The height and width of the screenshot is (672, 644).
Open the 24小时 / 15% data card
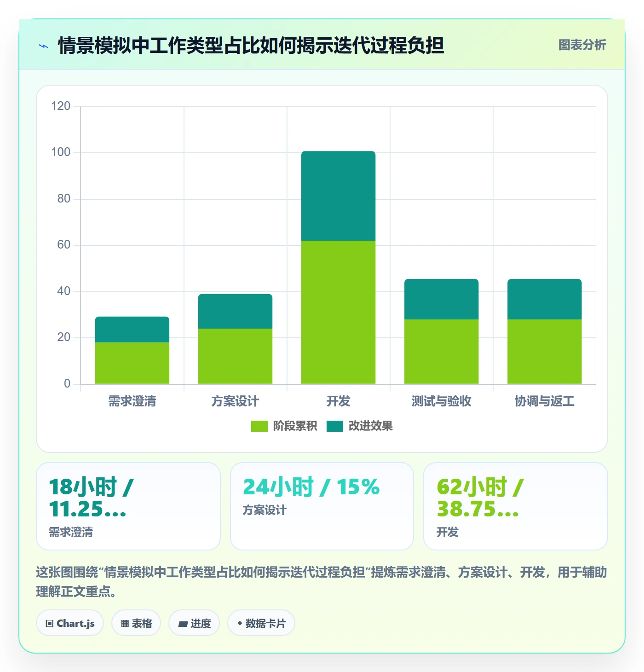click(x=322, y=506)
